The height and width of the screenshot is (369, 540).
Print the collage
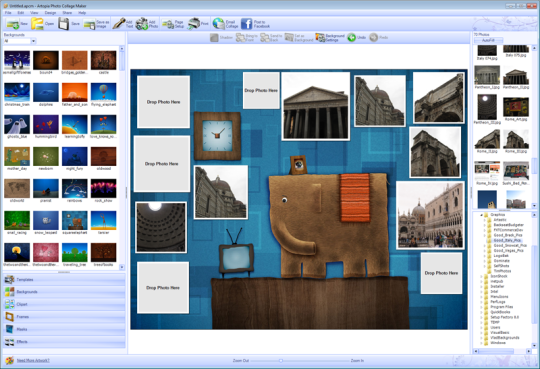click(198, 24)
